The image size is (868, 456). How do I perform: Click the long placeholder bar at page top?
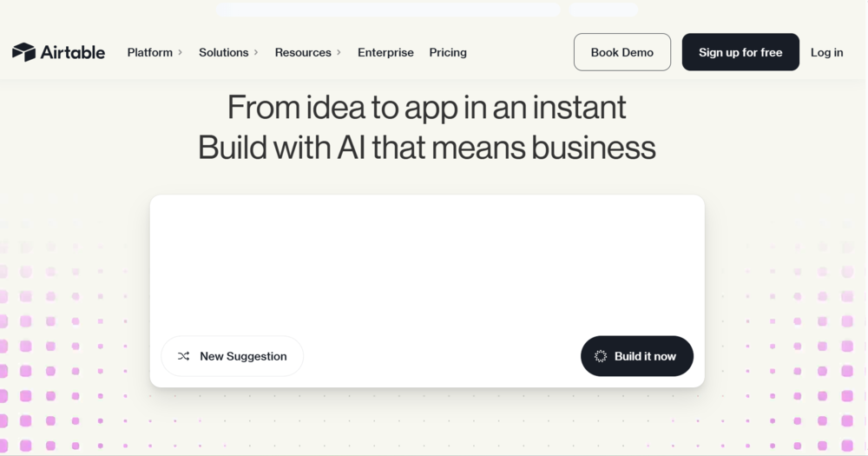(388, 10)
